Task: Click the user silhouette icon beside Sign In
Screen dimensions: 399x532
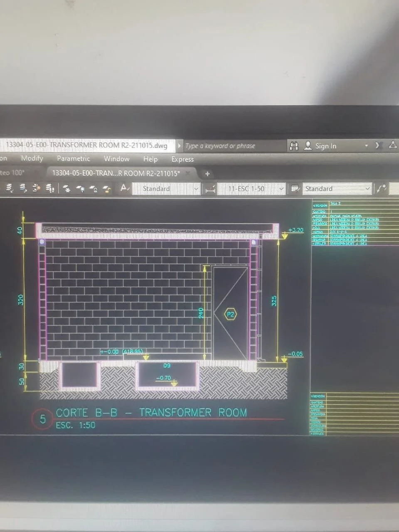Action: pos(308,145)
